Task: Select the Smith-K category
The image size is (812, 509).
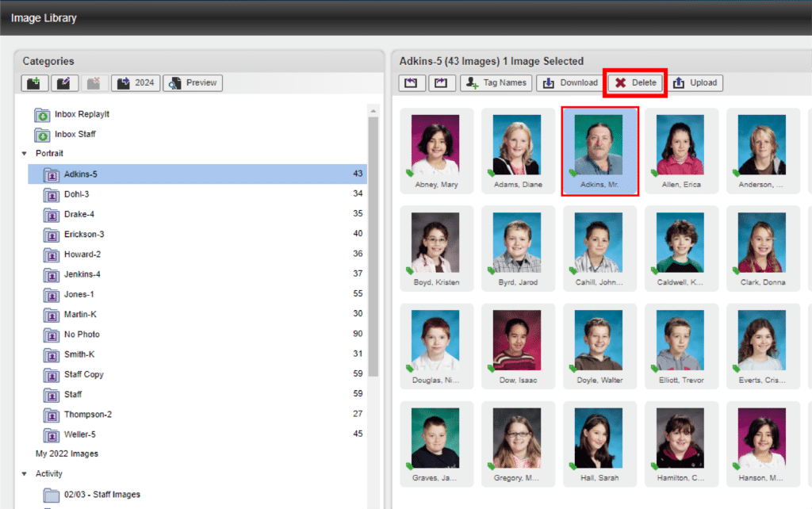Action: tap(197, 354)
